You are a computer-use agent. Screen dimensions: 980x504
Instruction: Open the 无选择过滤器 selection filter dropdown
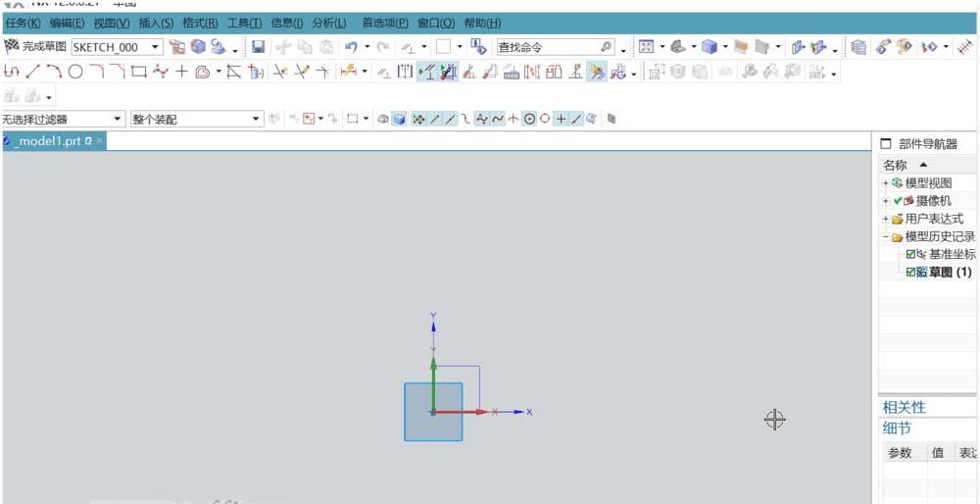click(x=119, y=119)
